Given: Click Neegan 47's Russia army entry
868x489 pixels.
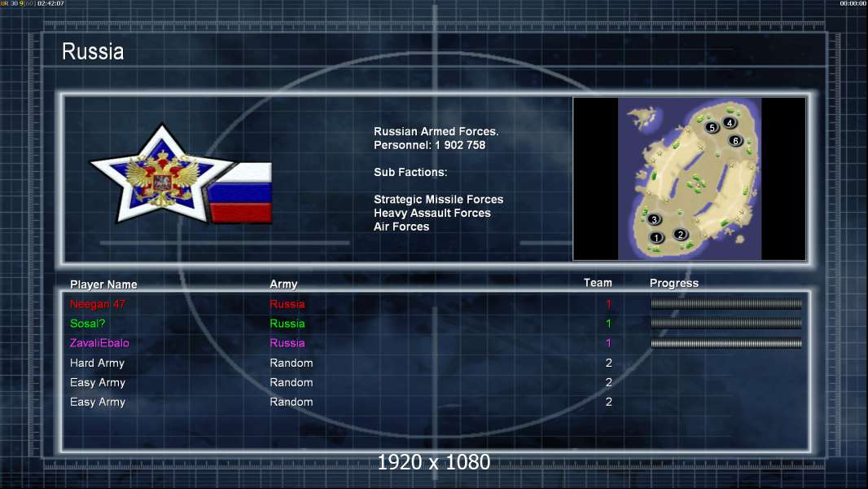Looking at the screenshot, I should click(x=287, y=304).
